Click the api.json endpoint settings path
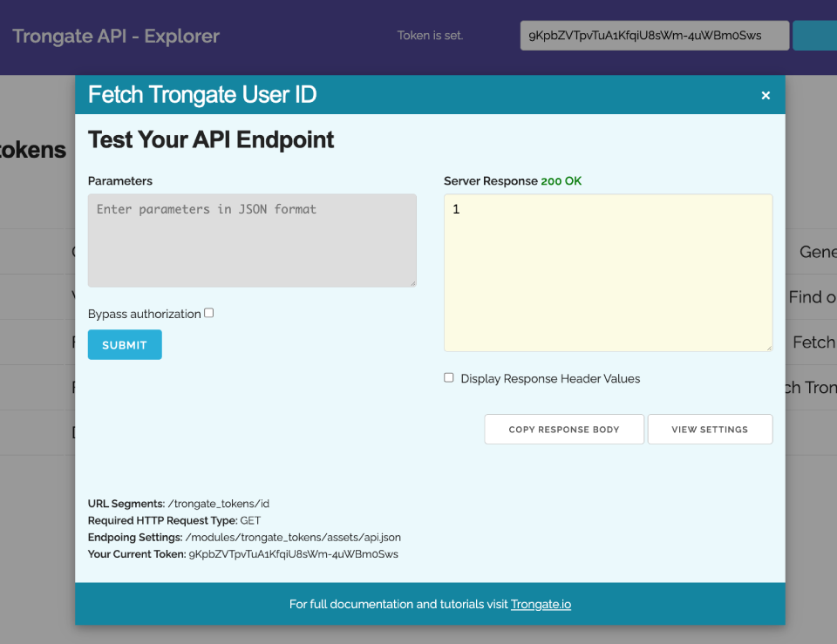This screenshot has height=644, width=837. click(x=293, y=538)
